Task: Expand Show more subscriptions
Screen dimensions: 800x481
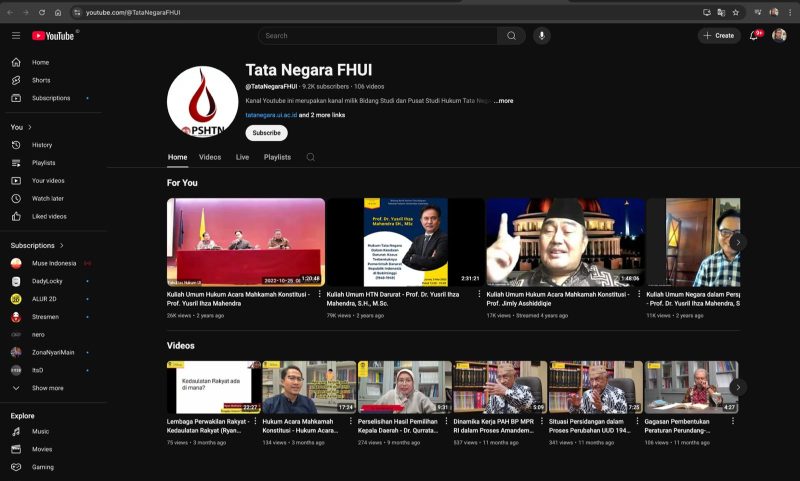Action: point(47,388)
